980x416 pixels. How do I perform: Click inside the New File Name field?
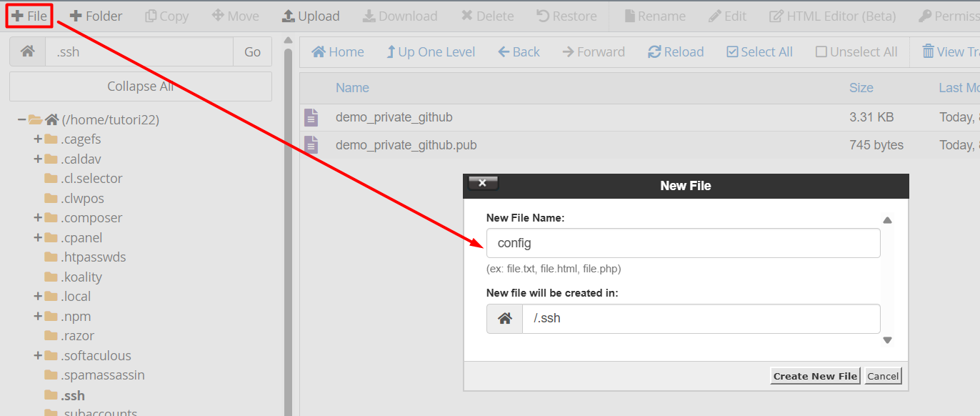click(x=683, y=243)
